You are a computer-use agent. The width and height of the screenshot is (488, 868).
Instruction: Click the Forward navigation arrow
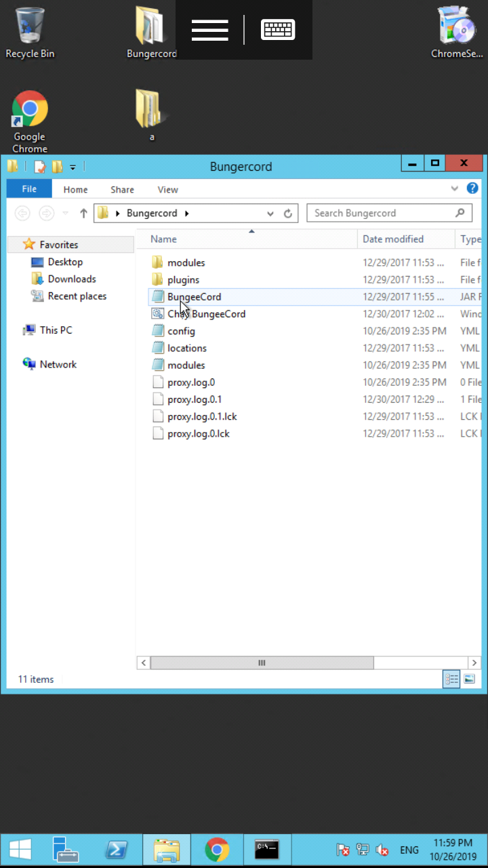coord(46,213)
